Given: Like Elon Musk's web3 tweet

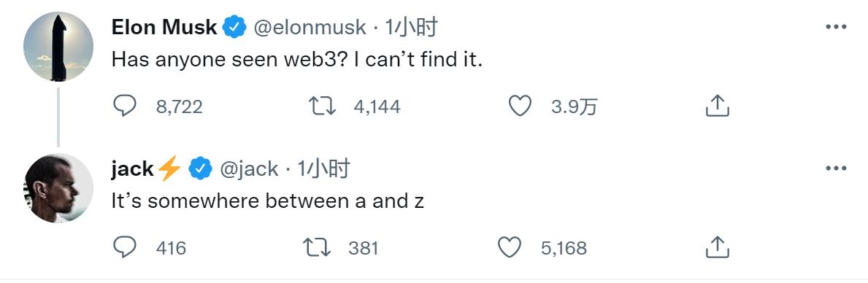Looking at the screenshot, I should pyautogui.click(x=520, y=106).
